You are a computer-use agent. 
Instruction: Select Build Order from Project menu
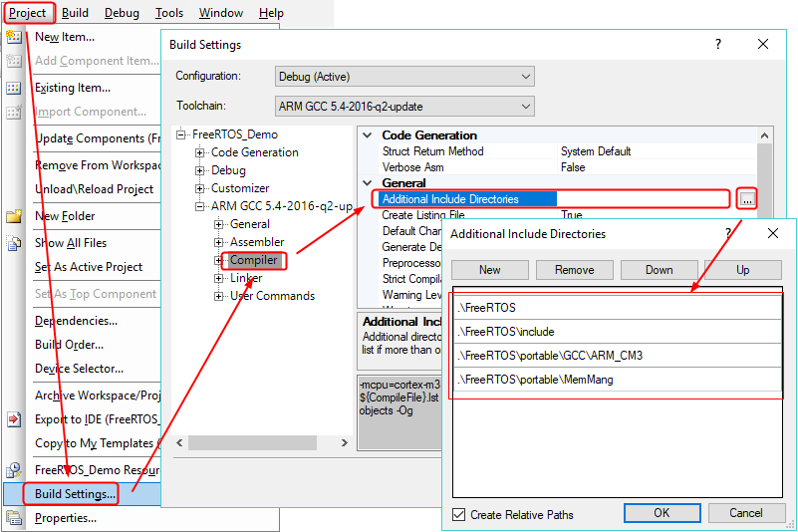pos(70,345)
